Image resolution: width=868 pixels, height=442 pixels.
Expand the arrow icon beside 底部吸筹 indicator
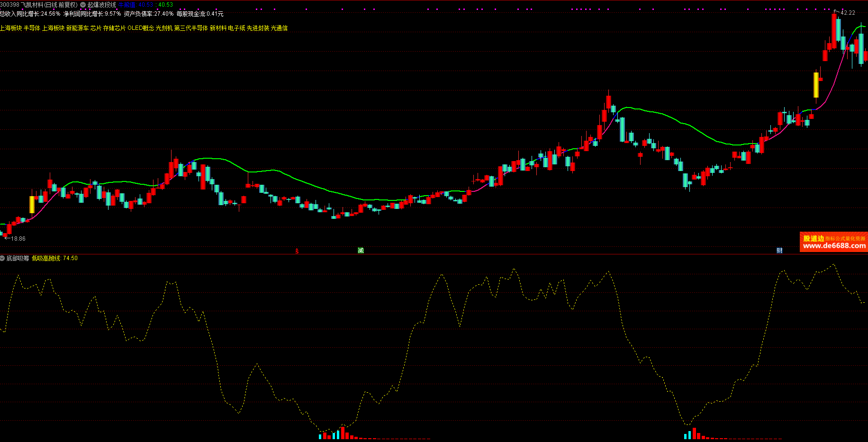(x=2, y=258)
